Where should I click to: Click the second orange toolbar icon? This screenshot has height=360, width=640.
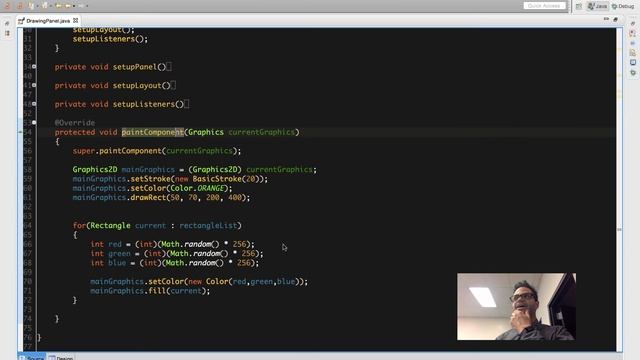tap(20, 6)
